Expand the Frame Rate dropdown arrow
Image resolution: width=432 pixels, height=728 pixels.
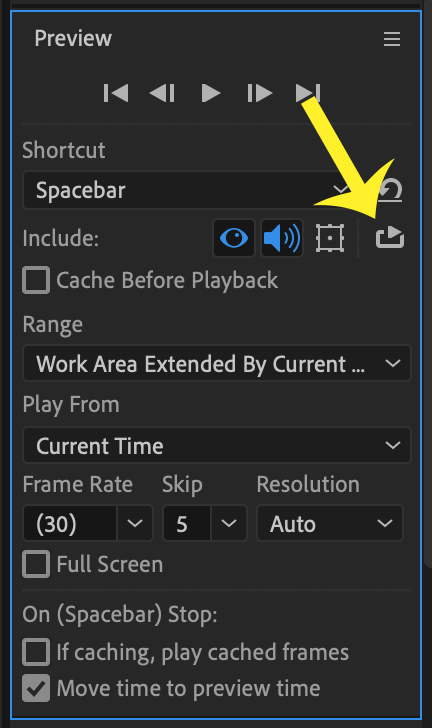coord(135,524)
